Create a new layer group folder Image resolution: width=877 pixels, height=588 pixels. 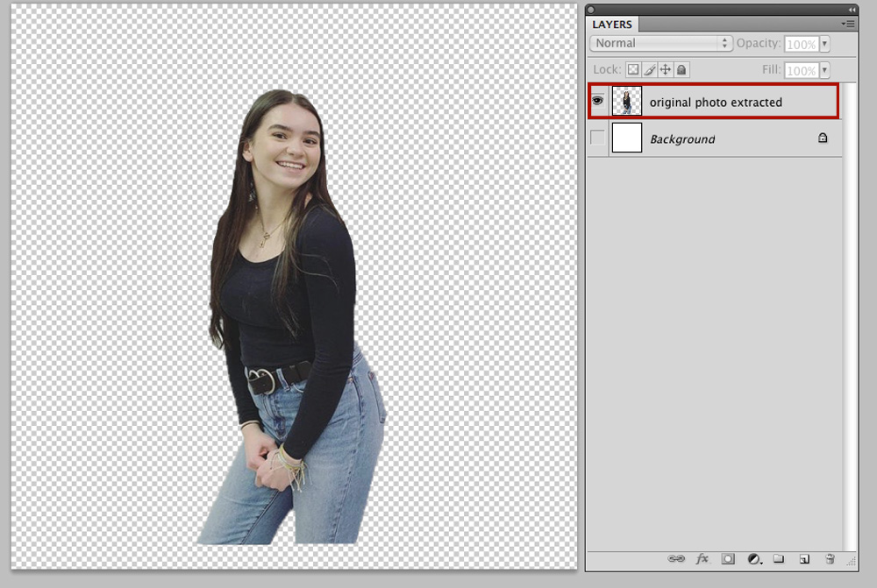779,558
